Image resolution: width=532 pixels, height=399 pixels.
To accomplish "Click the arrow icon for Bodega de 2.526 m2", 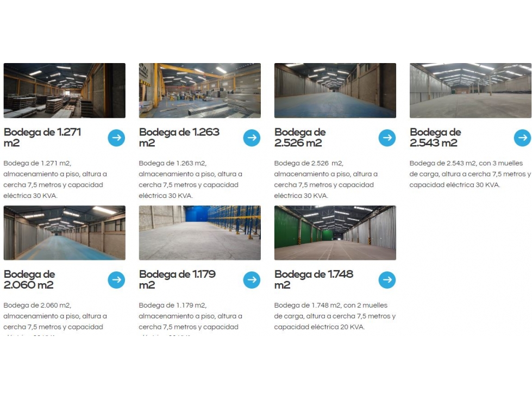I will pos(387,138).
